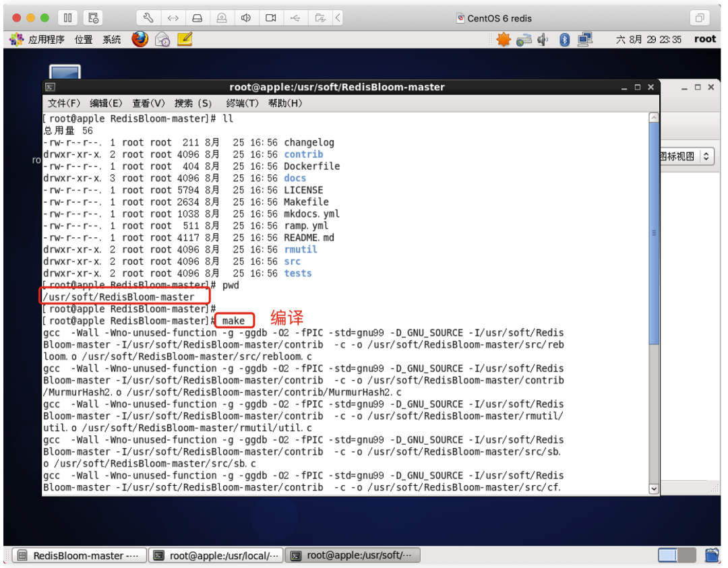Open the shared folders icon

320,18
